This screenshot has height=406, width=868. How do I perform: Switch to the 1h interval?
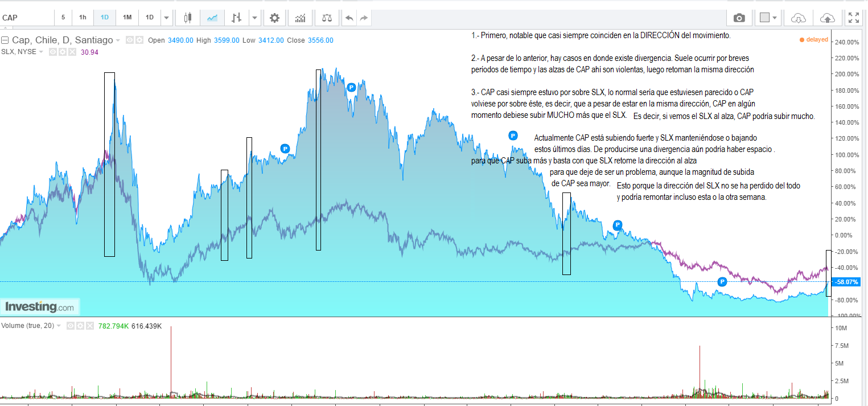tap(83, 18)
